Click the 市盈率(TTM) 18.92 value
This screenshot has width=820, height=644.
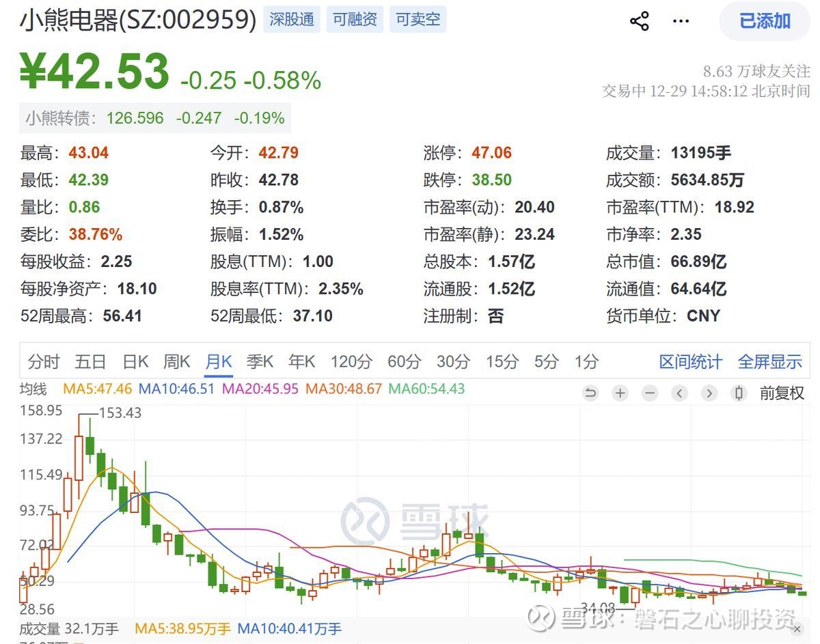735,208
